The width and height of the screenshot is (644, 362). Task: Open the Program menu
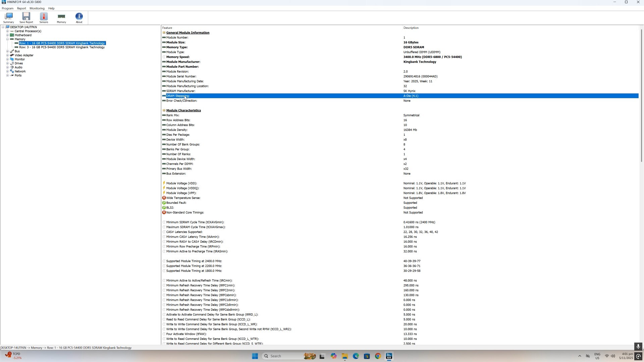pos(7,8)
